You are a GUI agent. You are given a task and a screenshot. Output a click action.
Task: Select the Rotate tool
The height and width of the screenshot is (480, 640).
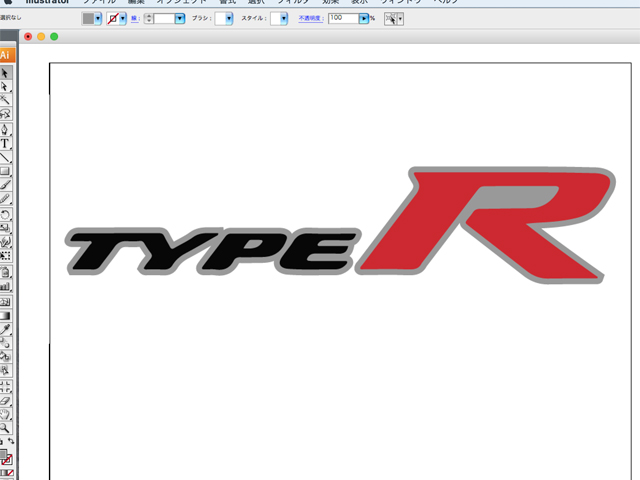5,215
